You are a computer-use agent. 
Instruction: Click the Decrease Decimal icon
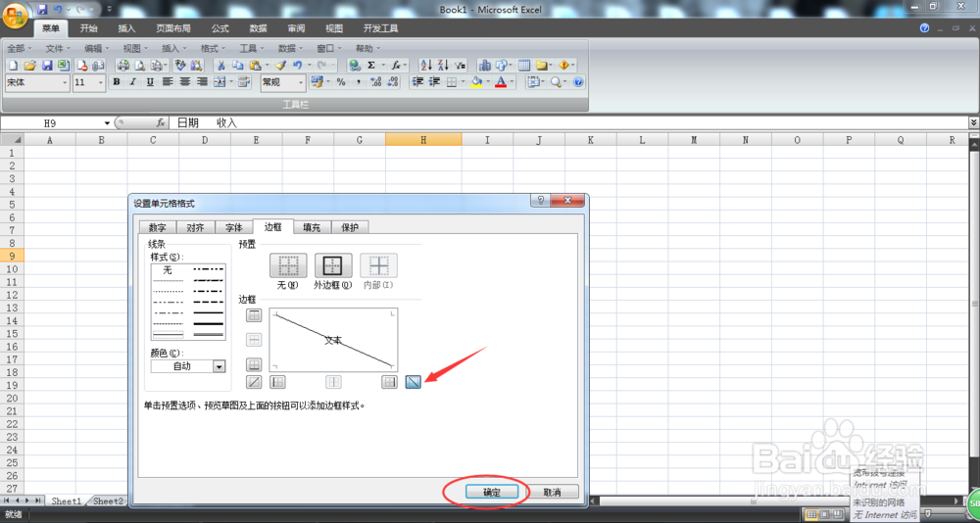pyautogui.click(x=393, y=82)
